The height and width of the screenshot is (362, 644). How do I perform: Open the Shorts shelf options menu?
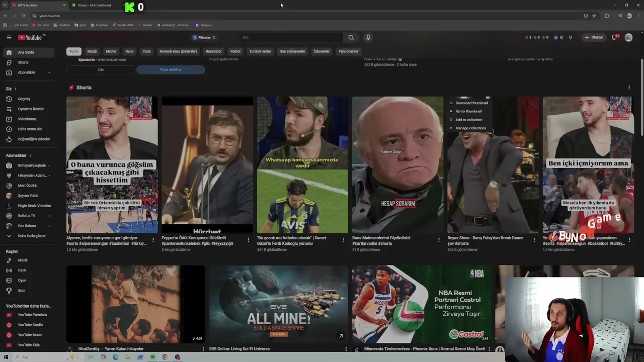pos(629,87)
